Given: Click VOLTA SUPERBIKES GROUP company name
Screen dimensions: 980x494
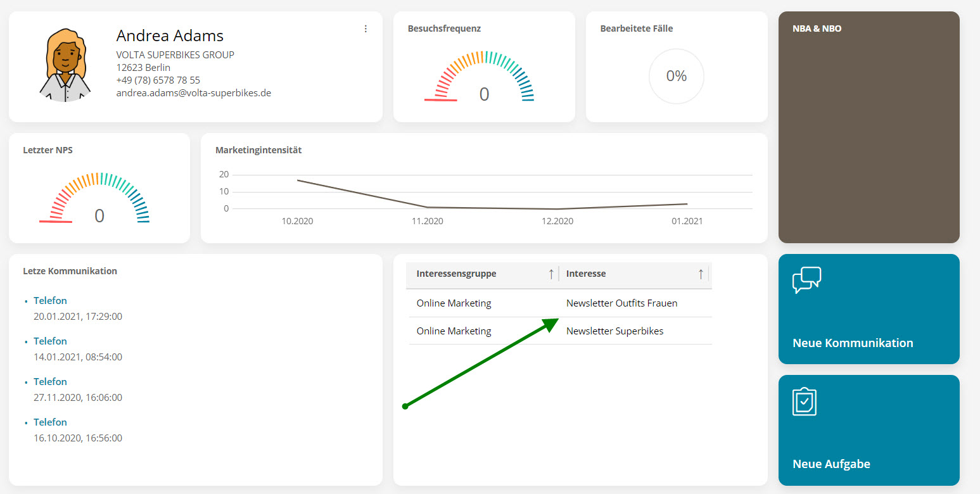Looking at the screenshot, I should pyautogui.click(x=175, y=54).
